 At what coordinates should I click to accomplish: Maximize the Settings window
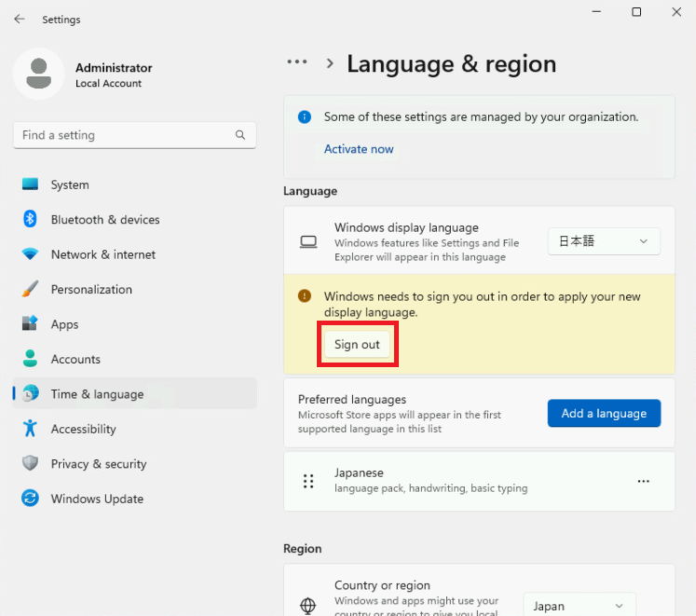click(636, 12)
